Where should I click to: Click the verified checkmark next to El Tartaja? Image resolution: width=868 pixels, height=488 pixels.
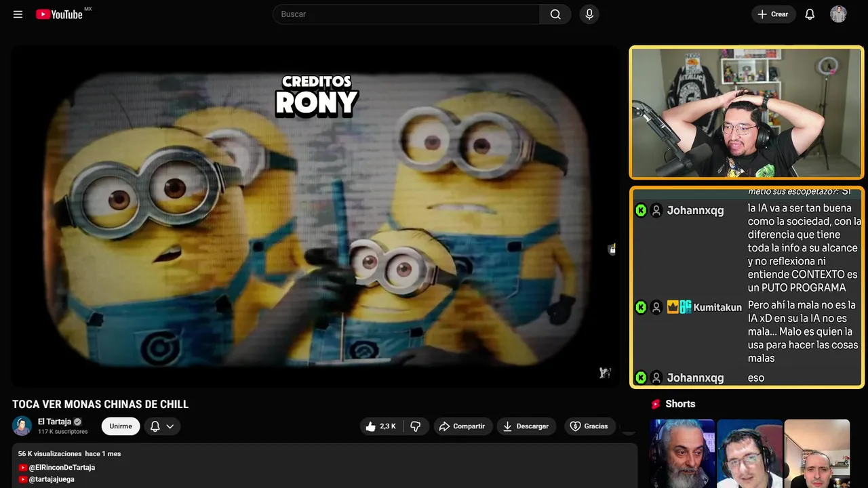(x=78, y=422)
